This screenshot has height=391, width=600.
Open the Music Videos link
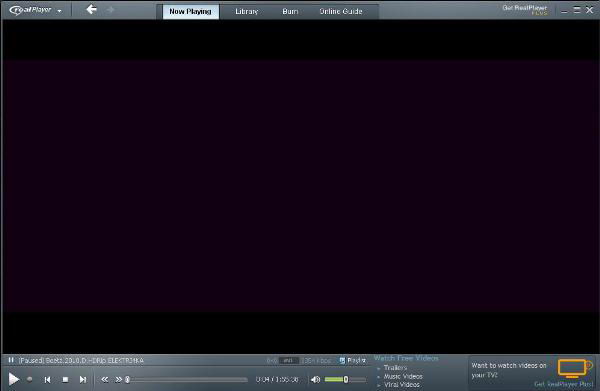click(x=403, y=376)
